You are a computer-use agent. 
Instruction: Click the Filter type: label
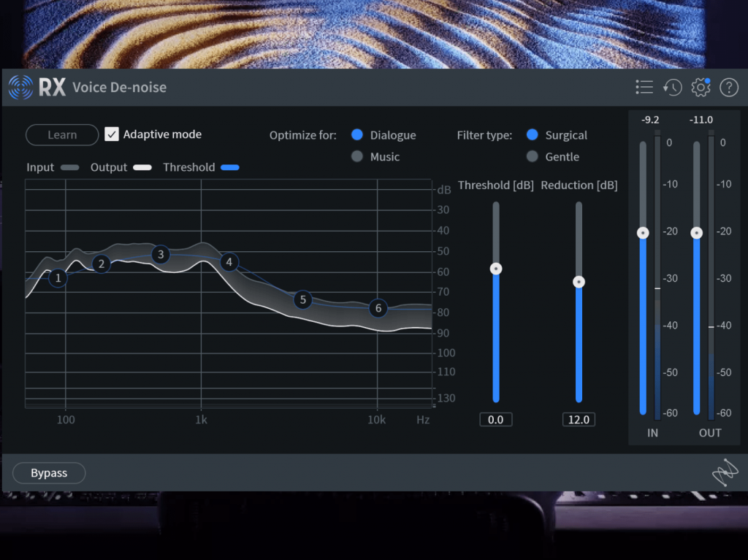[485, 136]
